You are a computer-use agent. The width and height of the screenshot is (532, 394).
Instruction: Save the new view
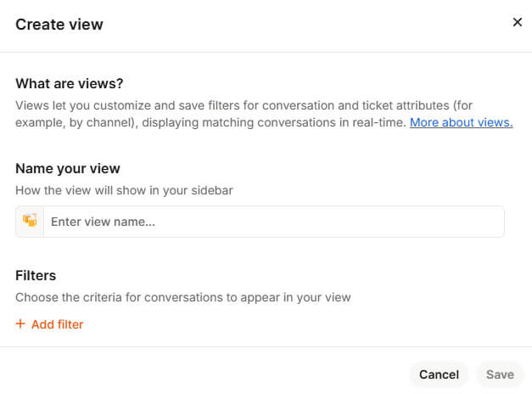tap(500, 374)
